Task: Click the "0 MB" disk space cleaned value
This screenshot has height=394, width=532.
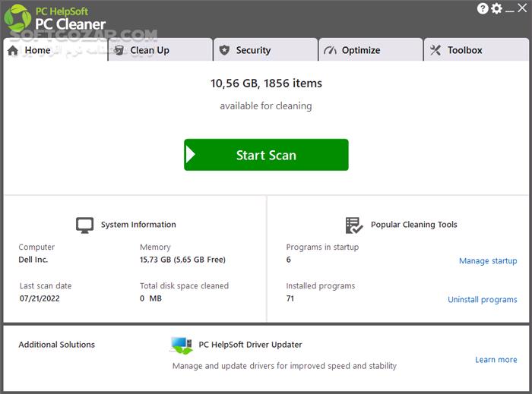Action: click(150, 298)
